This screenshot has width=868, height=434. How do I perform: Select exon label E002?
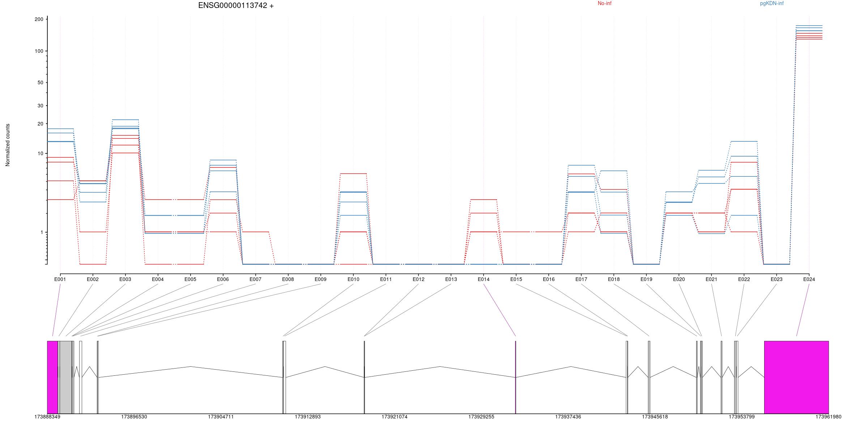click(93, 279)
